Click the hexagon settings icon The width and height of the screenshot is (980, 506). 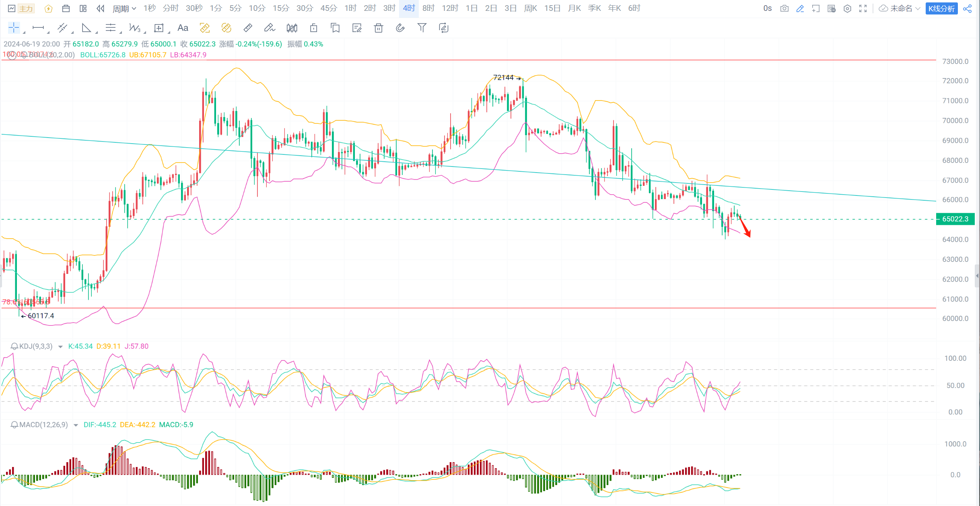click(x=847, y=8)
